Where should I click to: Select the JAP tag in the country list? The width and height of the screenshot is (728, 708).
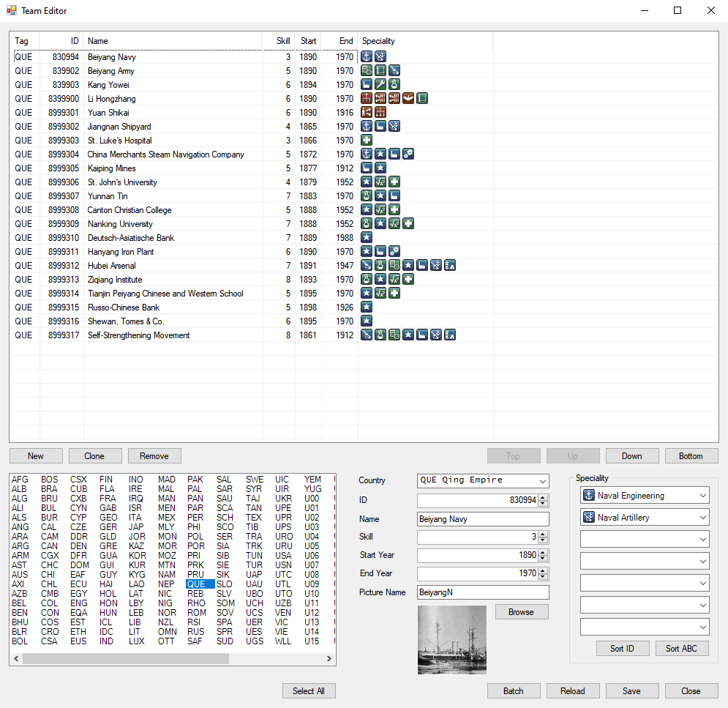(136, 527)
